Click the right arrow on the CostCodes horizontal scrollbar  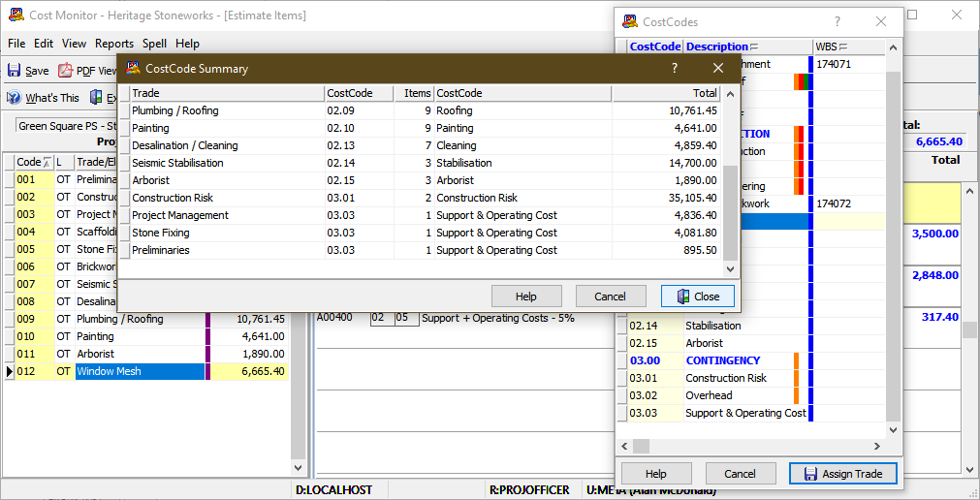point(877,447)
